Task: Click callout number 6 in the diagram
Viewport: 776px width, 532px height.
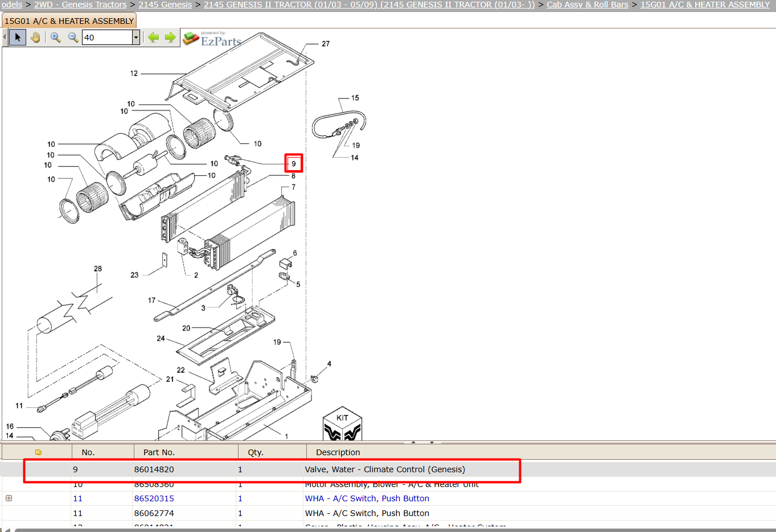Action: [295, 253]
